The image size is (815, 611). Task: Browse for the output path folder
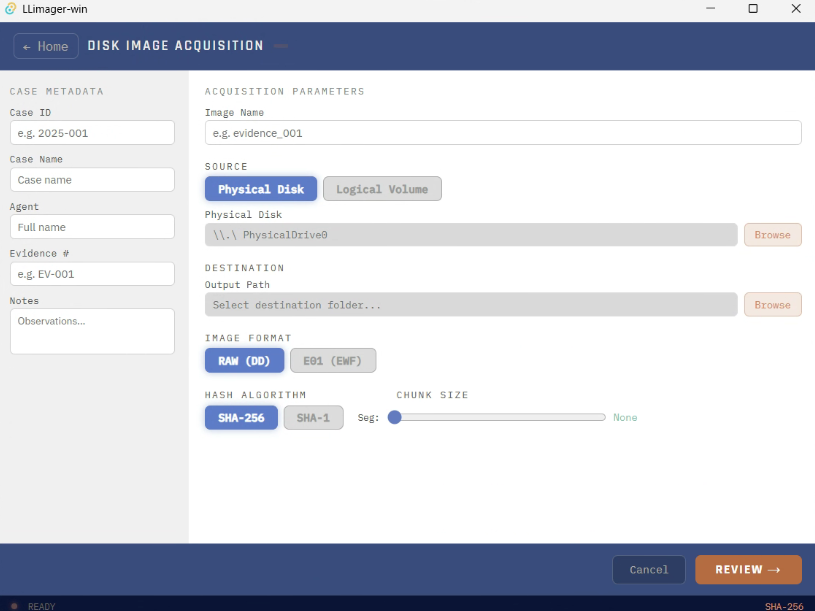coord(772,305)
